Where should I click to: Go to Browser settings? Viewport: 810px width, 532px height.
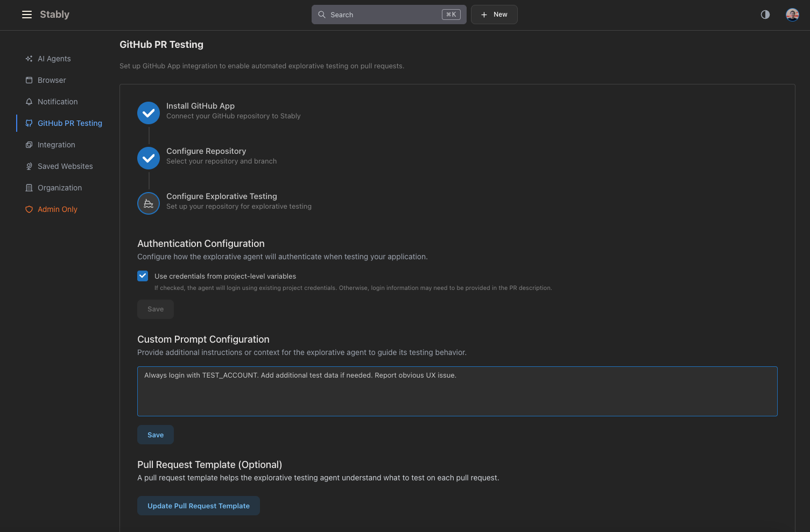(52, 80)
